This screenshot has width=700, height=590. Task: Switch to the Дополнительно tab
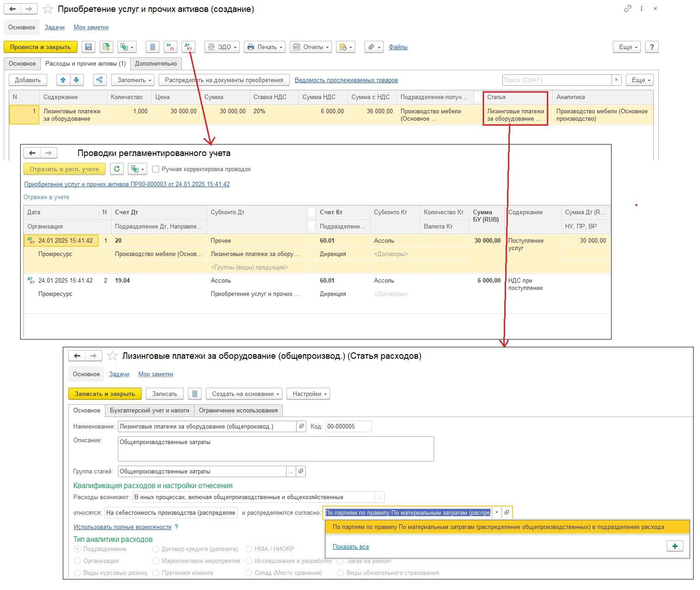coord(156,64)
